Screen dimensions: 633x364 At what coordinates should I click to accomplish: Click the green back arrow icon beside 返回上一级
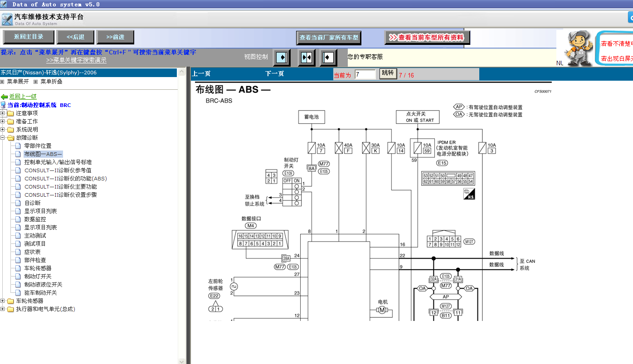[5, 97]
